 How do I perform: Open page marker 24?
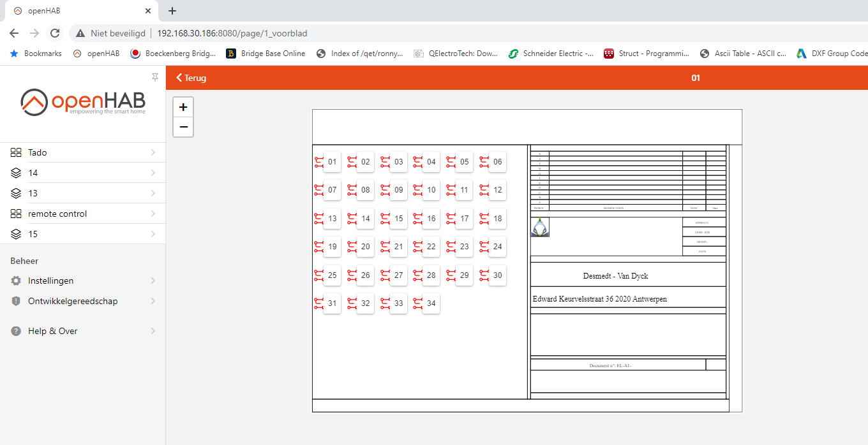click(x=497, y=247)
